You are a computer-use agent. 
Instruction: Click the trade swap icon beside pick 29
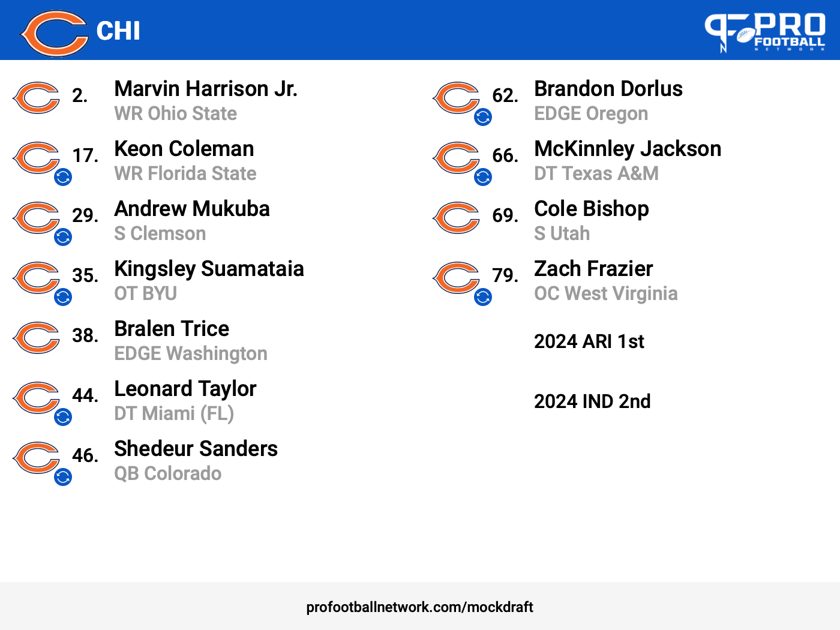pos(63,237)
